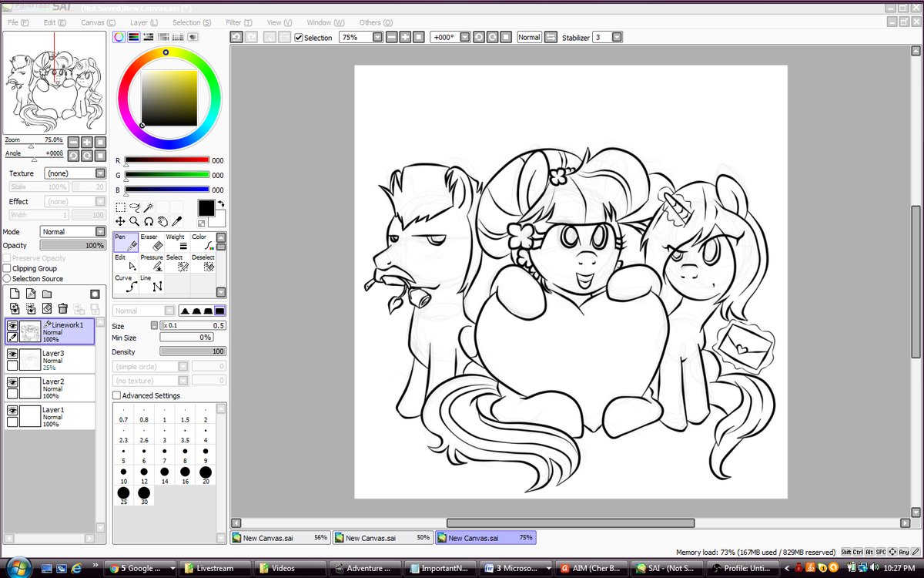Enable the Selection Source option
The image size is (924, 578).
coord(7,278)
